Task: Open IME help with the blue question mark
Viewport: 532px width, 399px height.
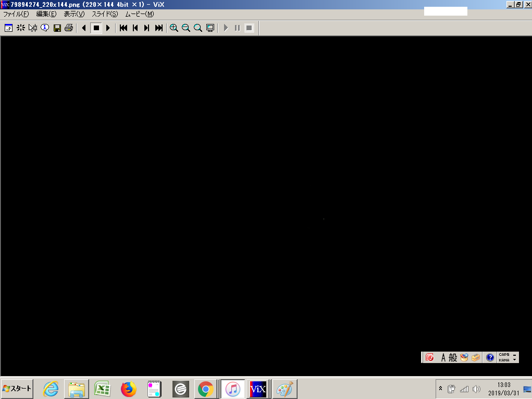Action: [490, 357]
